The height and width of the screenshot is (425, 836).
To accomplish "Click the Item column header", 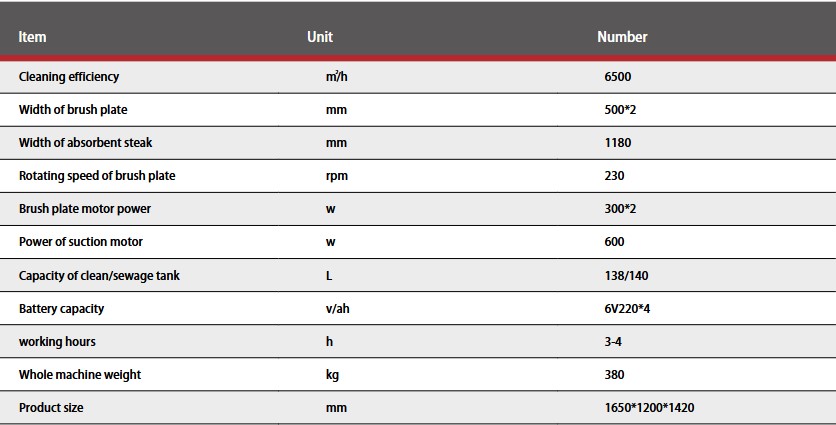I will pyautogui.click(x=33, y=37).
